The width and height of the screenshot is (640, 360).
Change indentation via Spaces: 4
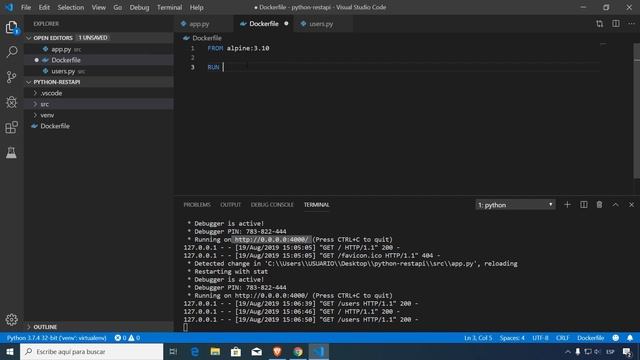[512, 338]
